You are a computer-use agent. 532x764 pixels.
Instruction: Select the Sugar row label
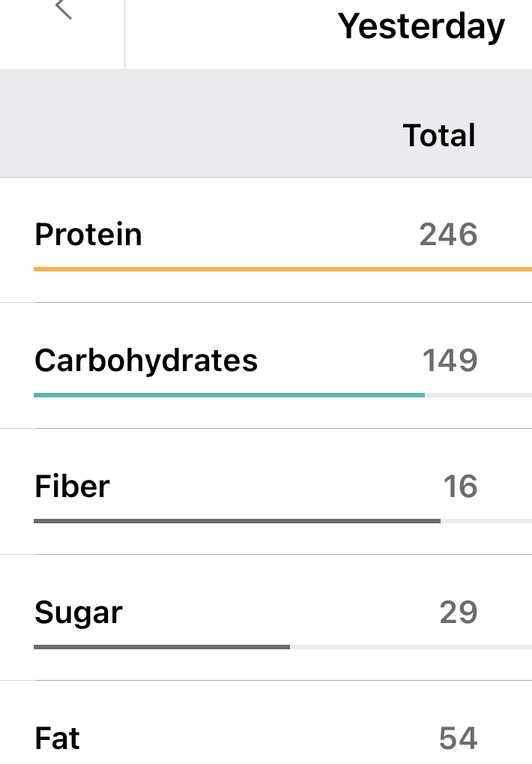click(x=79, y=613)
